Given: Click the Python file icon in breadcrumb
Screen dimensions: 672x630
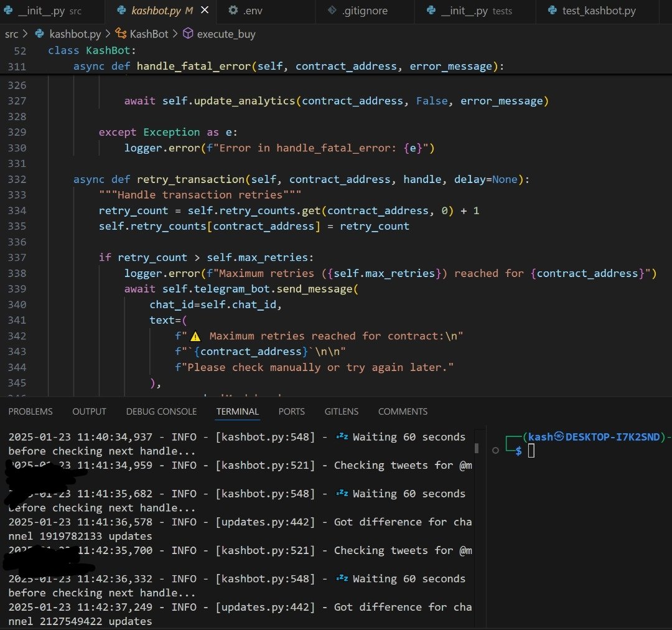Looking at the screenshot, I should coord(39,34).
